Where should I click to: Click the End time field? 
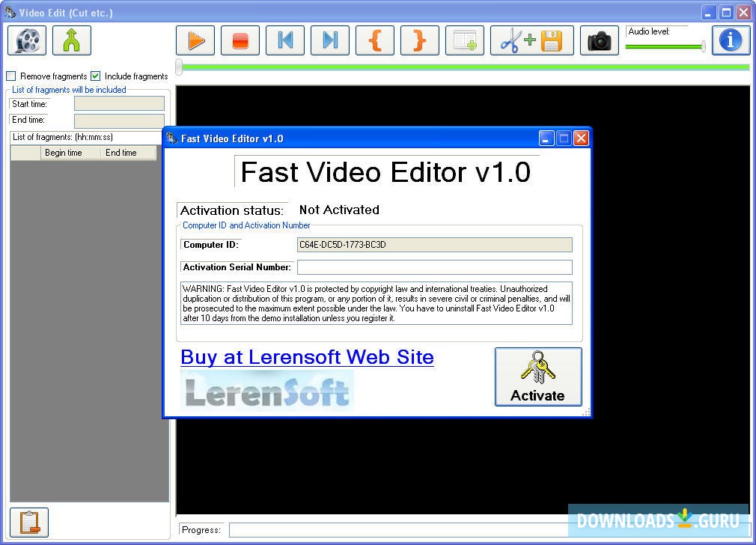(119, 120)
